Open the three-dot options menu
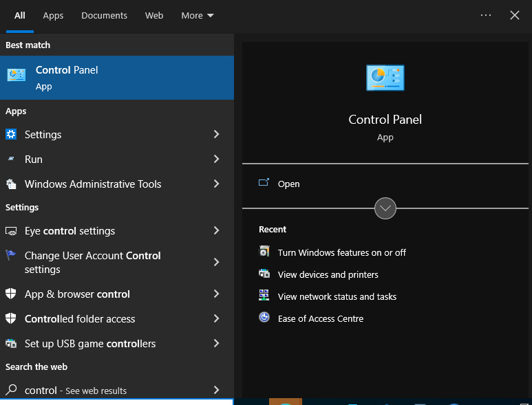 [486, 15]
